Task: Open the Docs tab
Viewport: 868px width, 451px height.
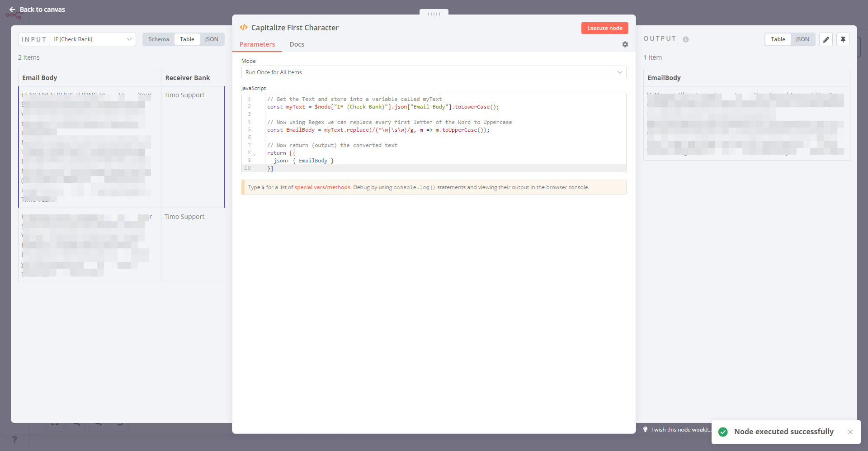Action: 297,44
